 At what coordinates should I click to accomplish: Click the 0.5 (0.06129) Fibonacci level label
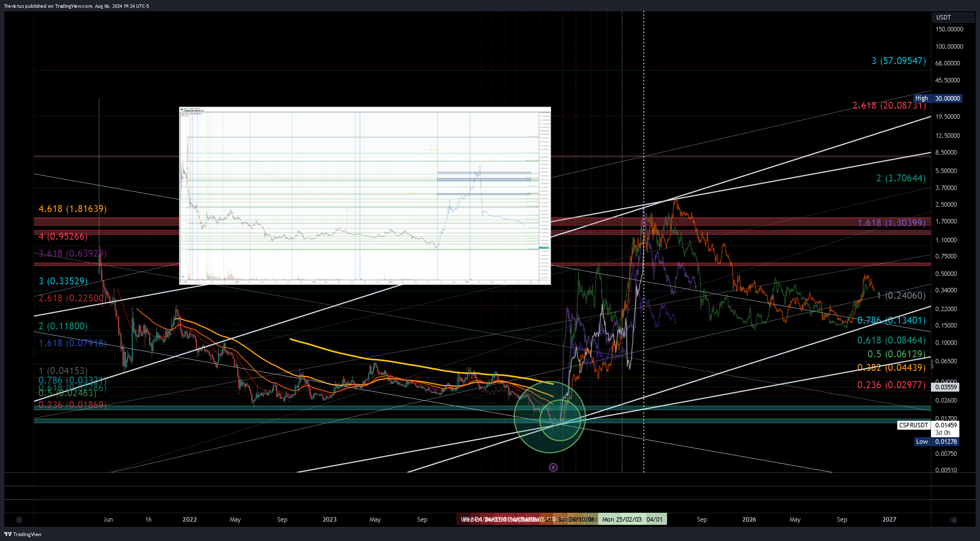click(896, 354)
